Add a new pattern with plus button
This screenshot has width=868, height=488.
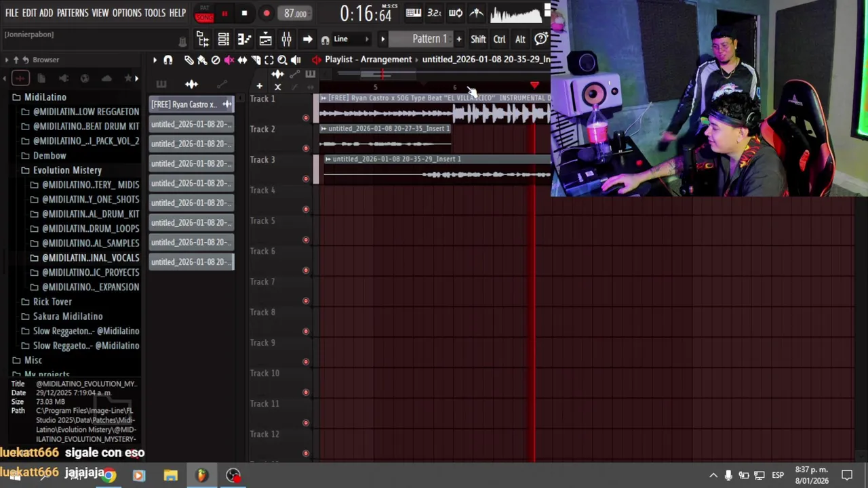coord(459,39)
